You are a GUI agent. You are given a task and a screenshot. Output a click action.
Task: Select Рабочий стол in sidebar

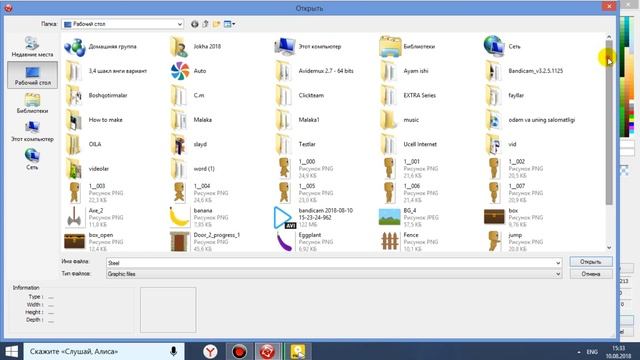pyautogui.click(x=32, y=75)
